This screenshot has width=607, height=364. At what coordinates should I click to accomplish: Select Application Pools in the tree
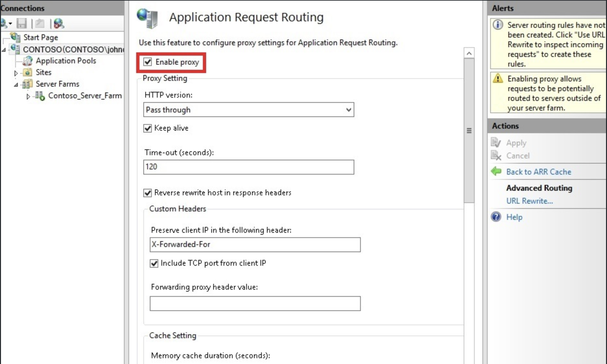66,60
